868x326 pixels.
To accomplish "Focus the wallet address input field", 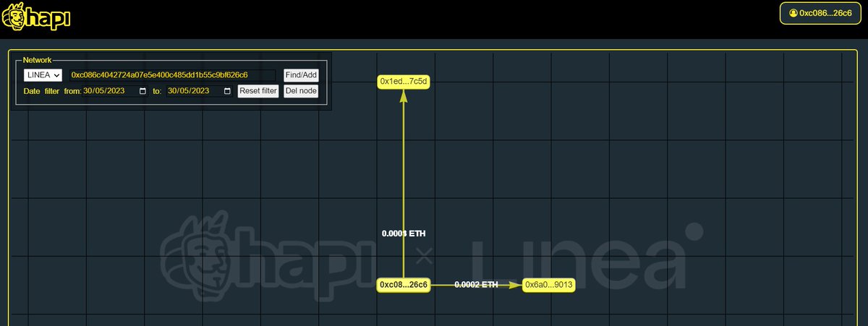I will [x=171, y=75].
